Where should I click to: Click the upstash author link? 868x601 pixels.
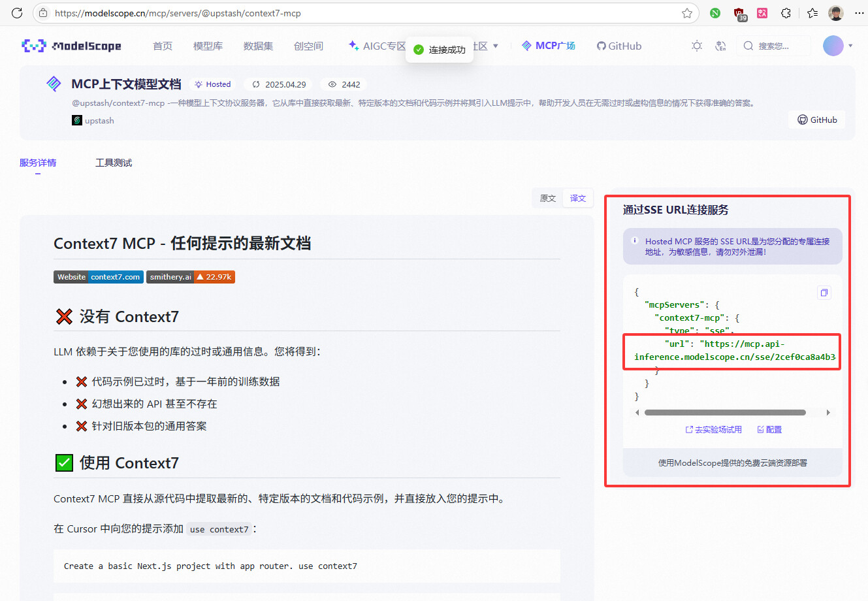coord(93,120)
